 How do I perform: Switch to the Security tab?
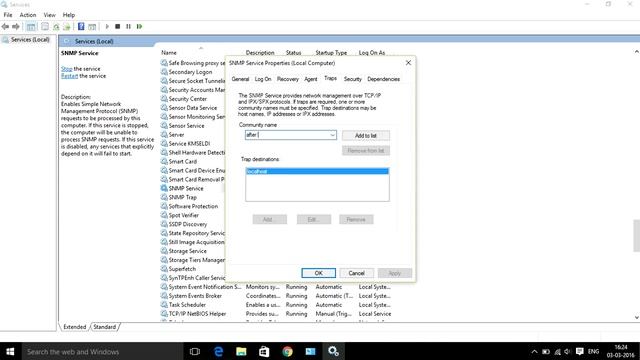(352, 79)
